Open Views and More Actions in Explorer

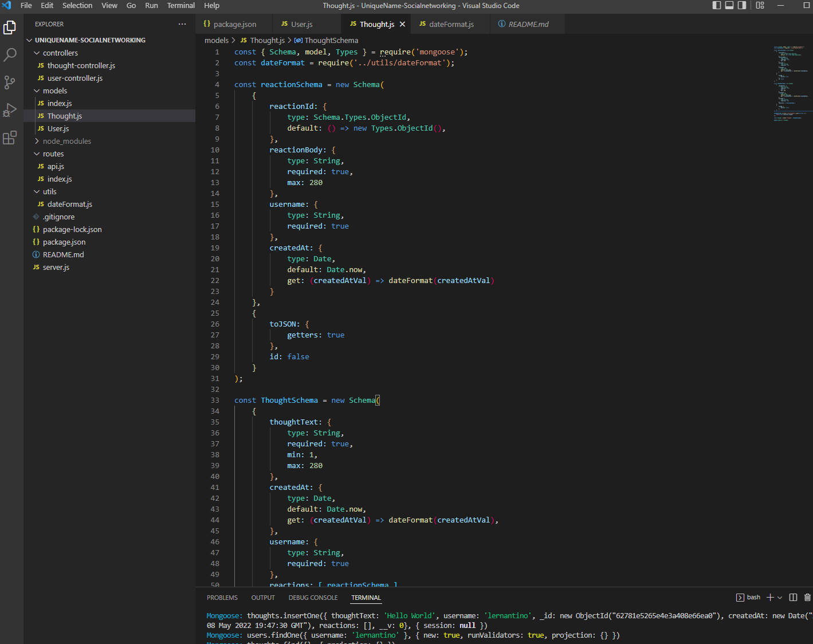[x=182, y=24]
